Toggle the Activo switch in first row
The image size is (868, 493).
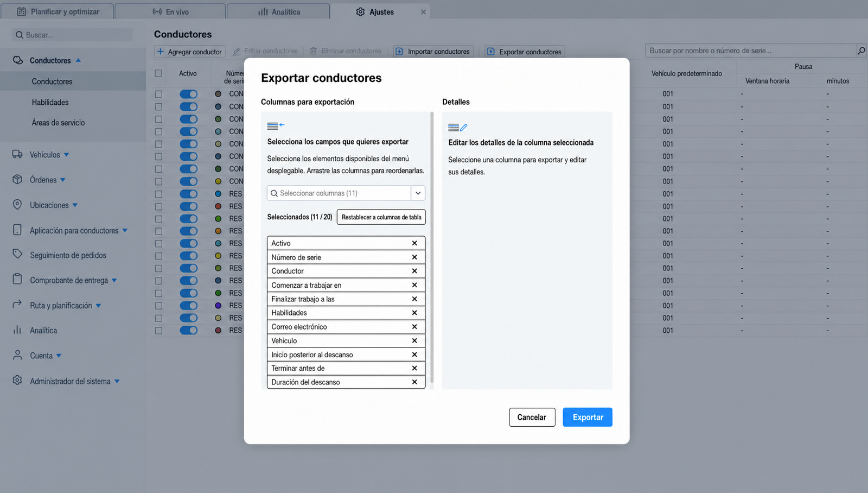[x=189, y=94]
